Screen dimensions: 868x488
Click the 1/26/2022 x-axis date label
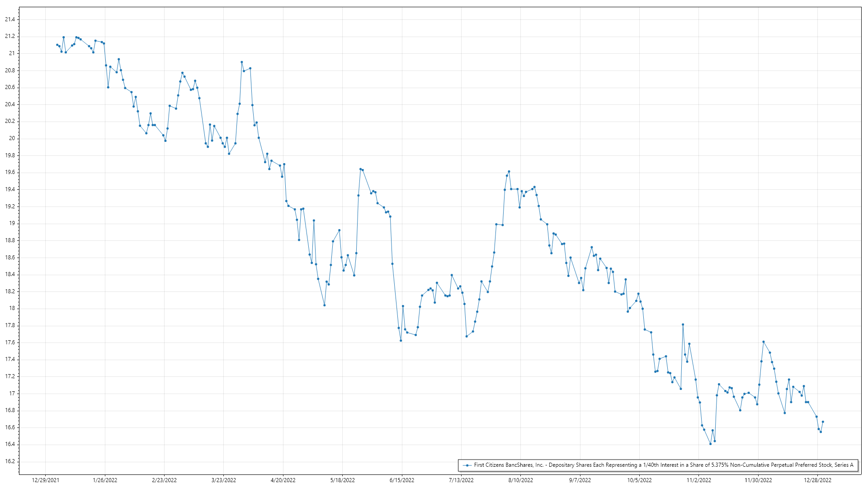[105, 480]
